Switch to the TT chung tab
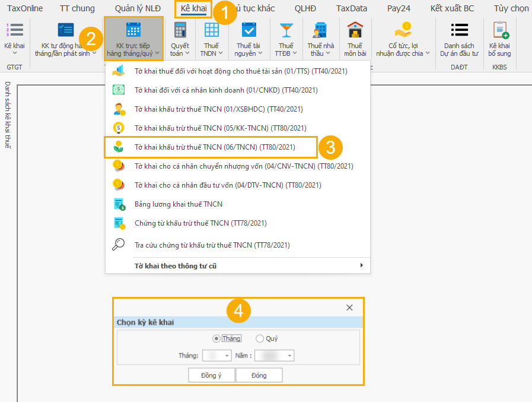Screen dimensions: 532x402 (x=77, y=8)
